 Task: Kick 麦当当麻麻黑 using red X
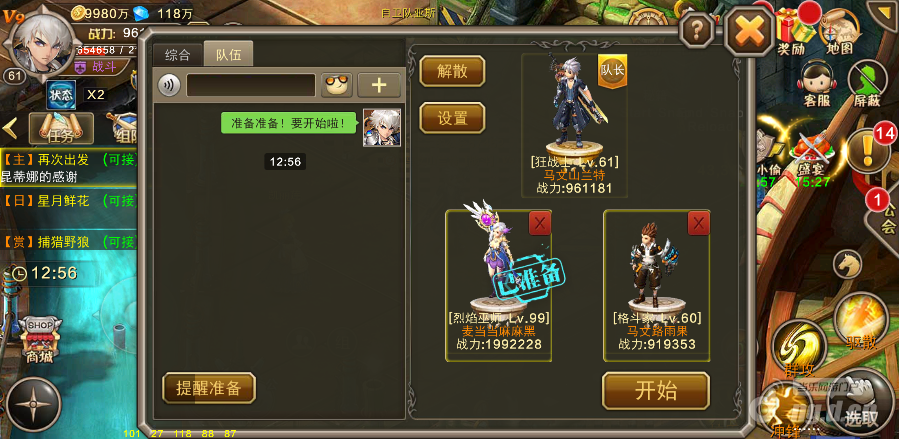[x=540, y=224]
